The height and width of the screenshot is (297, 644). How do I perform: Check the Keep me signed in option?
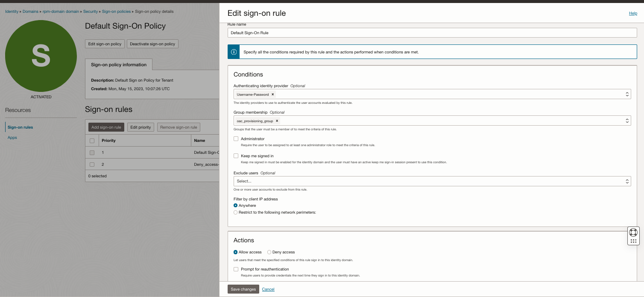[x=236, y=156]
